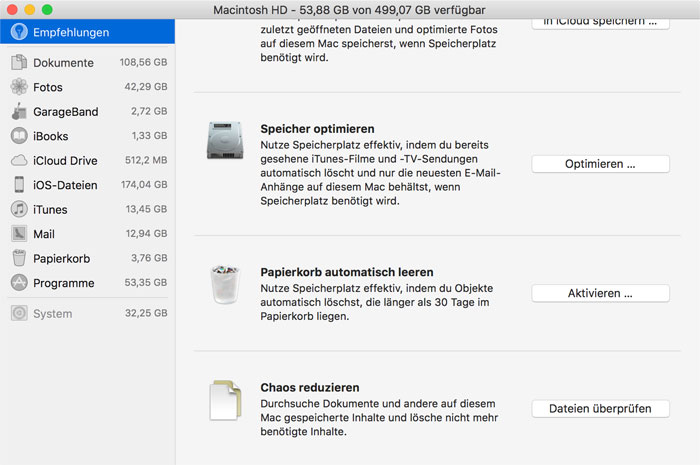Click the Papierkorb trash icon in sidebar
700x465 pixels.
click(19, 258)
